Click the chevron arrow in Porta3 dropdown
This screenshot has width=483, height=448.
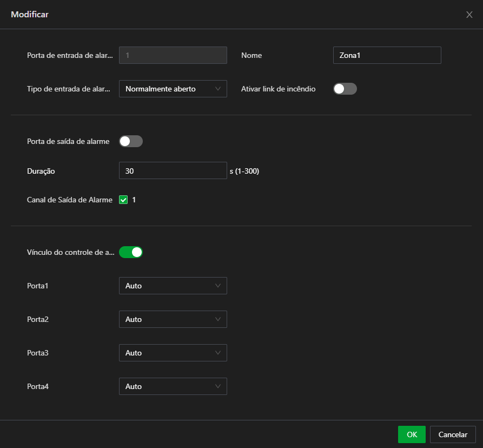point(218,353)
